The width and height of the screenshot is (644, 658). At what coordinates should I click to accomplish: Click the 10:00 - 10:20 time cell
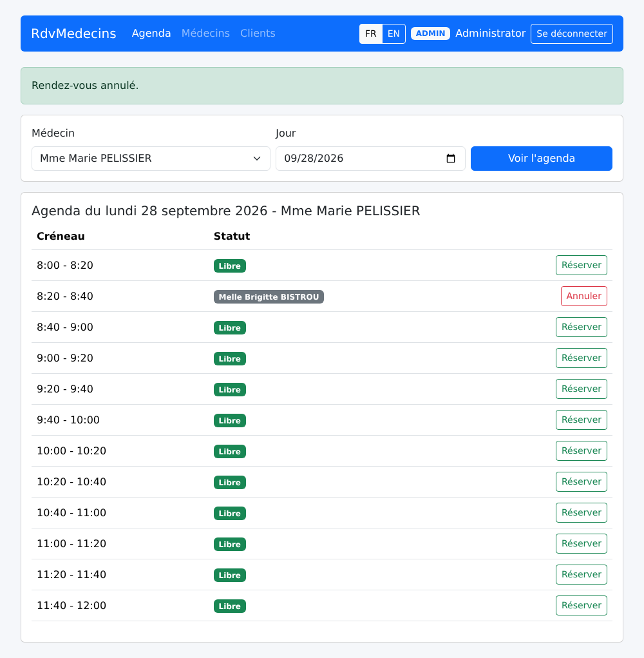71,450
